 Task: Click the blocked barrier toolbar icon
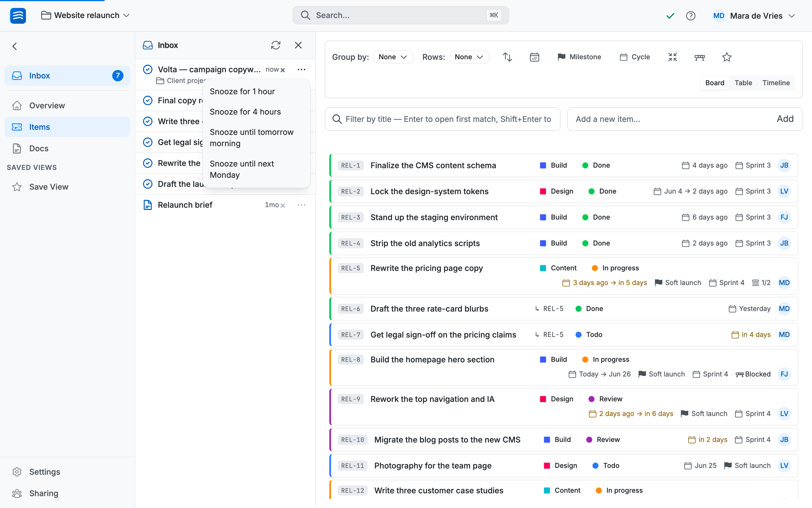(x=700, y=57)
